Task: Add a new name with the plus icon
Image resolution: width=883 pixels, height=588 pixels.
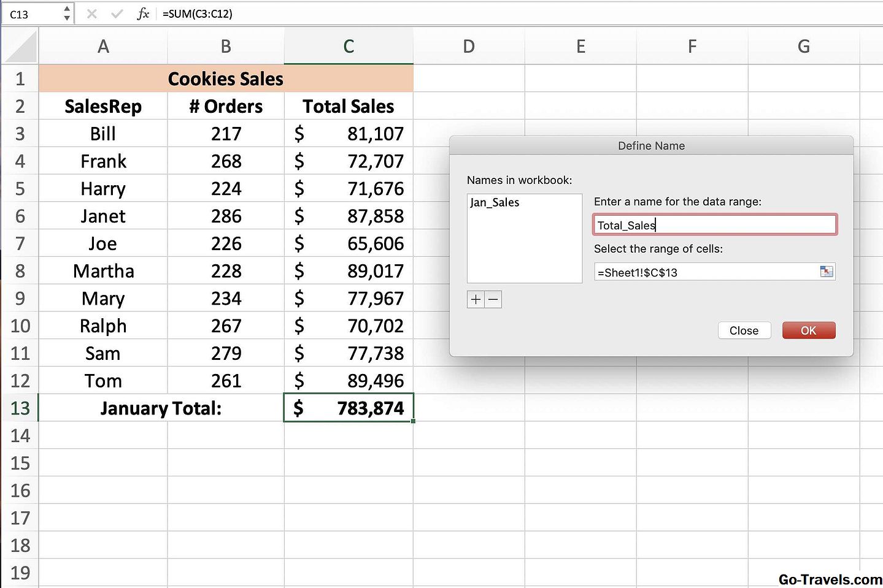Action: click(476, 299)
